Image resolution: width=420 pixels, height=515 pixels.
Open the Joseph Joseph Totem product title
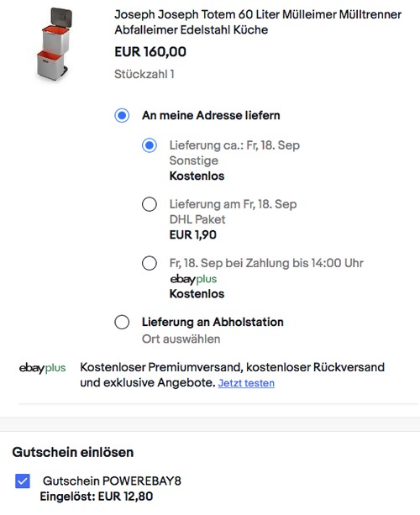pos(258,22)
